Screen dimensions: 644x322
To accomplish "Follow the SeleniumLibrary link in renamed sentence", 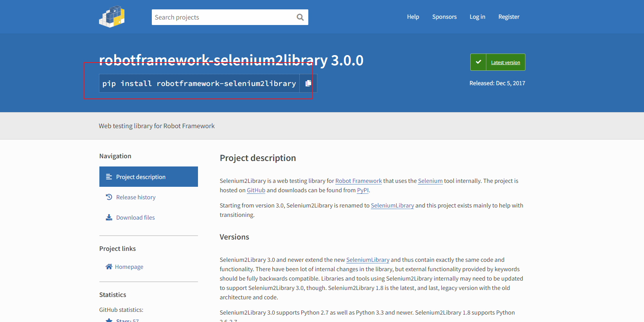I will click(392, 206).
